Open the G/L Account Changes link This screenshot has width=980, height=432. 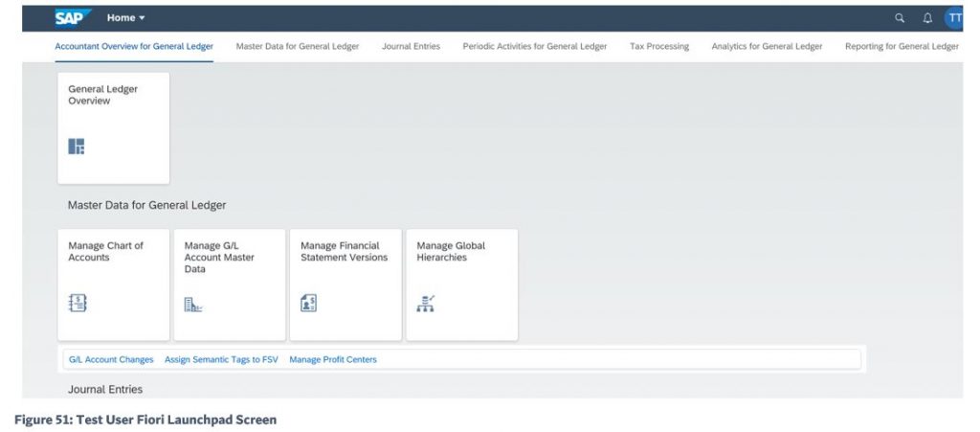coord(111,359)
